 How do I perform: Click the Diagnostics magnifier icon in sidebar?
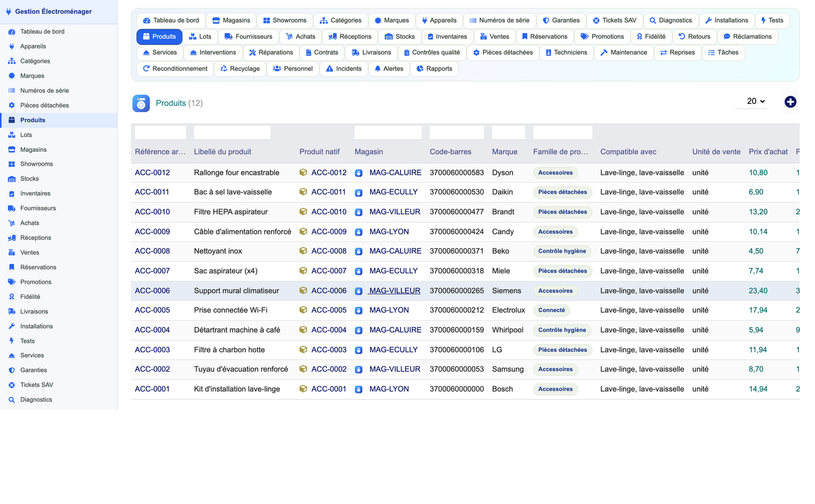click(x=11, y=400)
